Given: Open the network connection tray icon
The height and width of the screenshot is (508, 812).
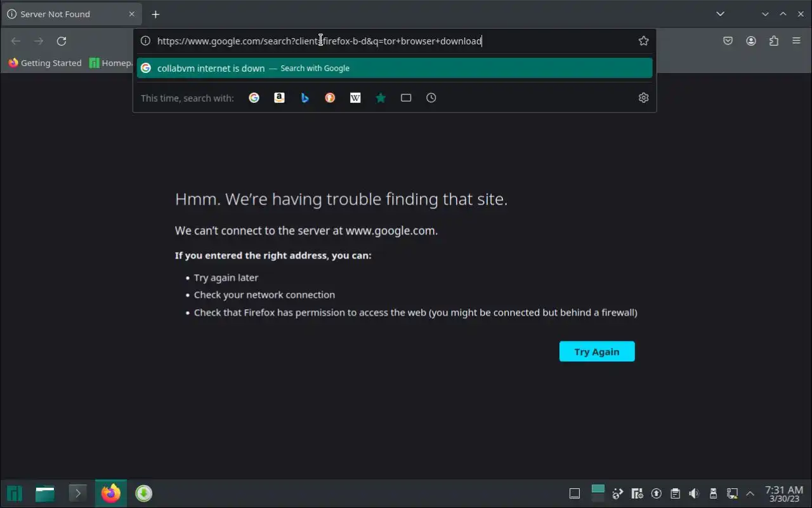Looking at the screenshot, I should [732, 493].
